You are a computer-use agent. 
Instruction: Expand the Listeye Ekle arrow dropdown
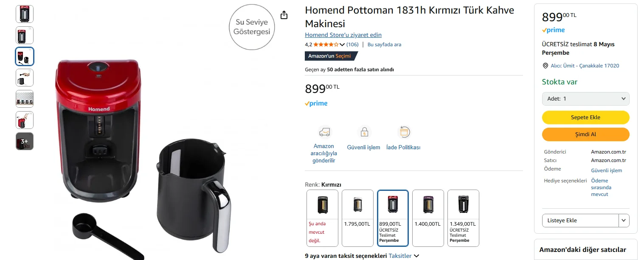click(x=624, y=221)
